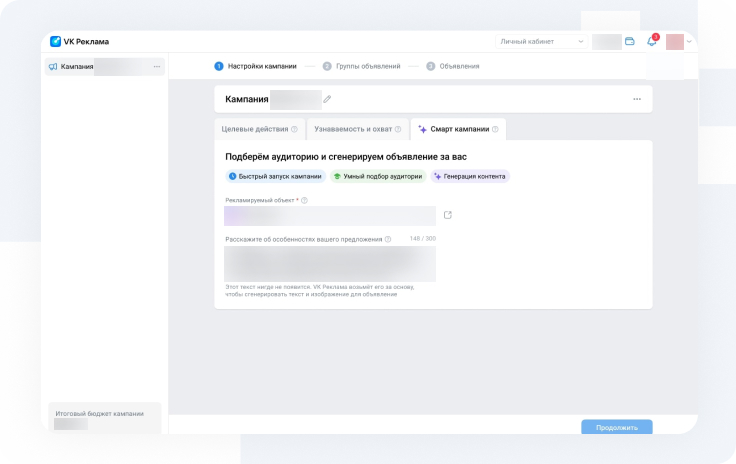Open the three-dot menu in campaign header
Screen dimensions: 736x464
(637, 99)
